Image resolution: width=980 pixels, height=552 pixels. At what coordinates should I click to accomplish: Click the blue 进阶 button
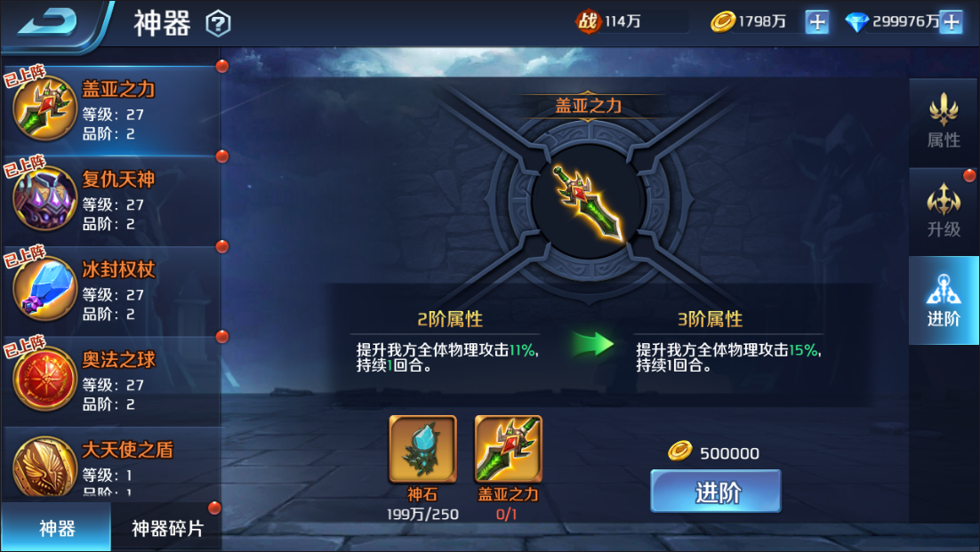716,492
